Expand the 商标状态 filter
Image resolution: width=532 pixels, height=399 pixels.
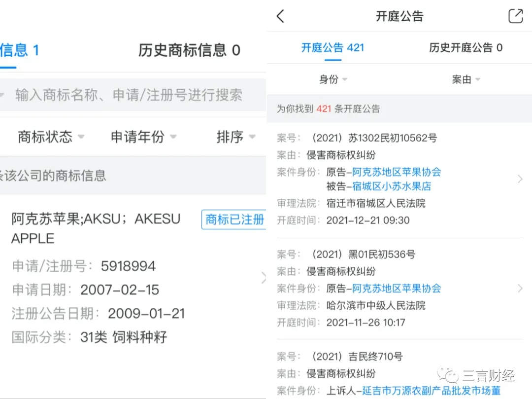pyautogui.click(x=51, y=137)
